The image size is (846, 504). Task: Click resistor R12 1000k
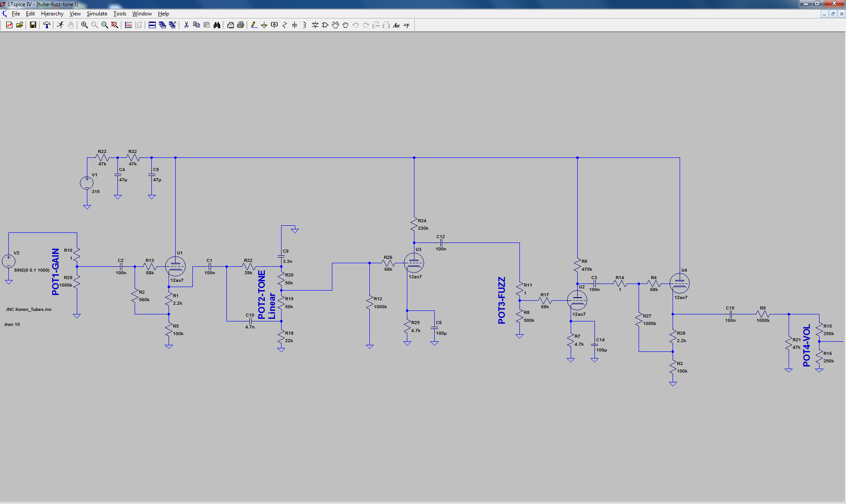click(x=370, y=302)
